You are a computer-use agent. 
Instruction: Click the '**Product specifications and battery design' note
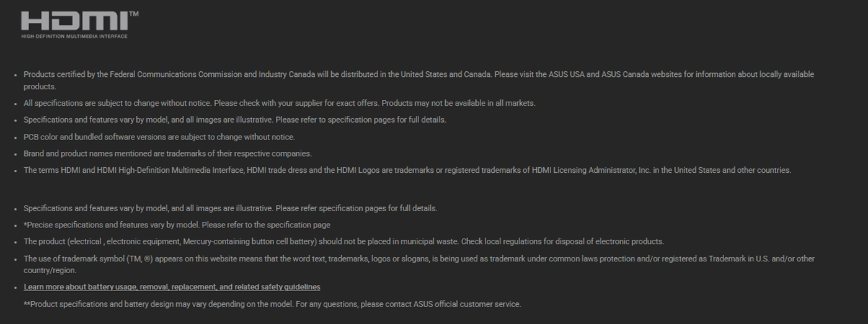[272, 304]
